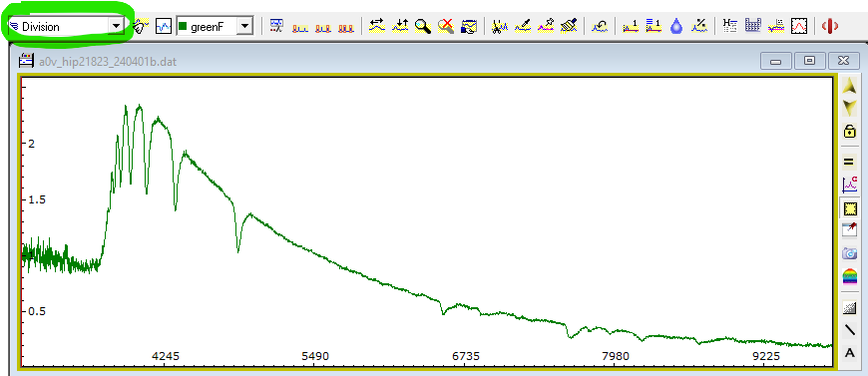Click the unzoom magnifier with red X
The width and height of the screenshot is (868, 376).
(446, 26)
